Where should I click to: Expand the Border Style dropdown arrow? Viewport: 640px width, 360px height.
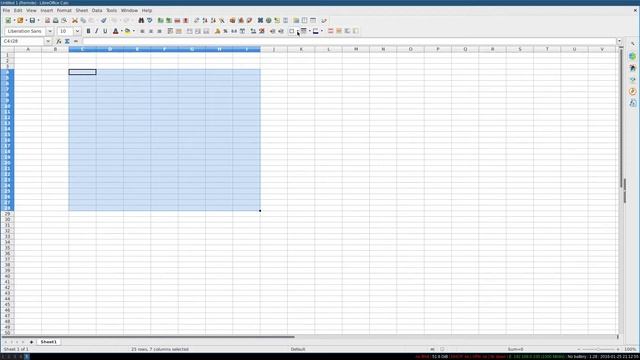coord(310,31)
